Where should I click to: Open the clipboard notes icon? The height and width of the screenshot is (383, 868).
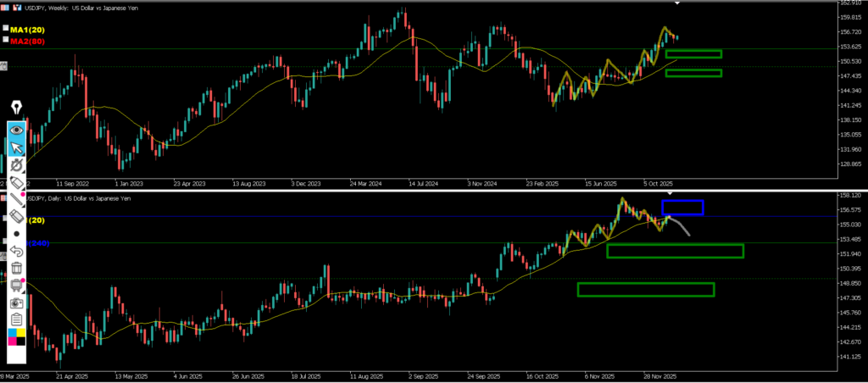(16, 319)
